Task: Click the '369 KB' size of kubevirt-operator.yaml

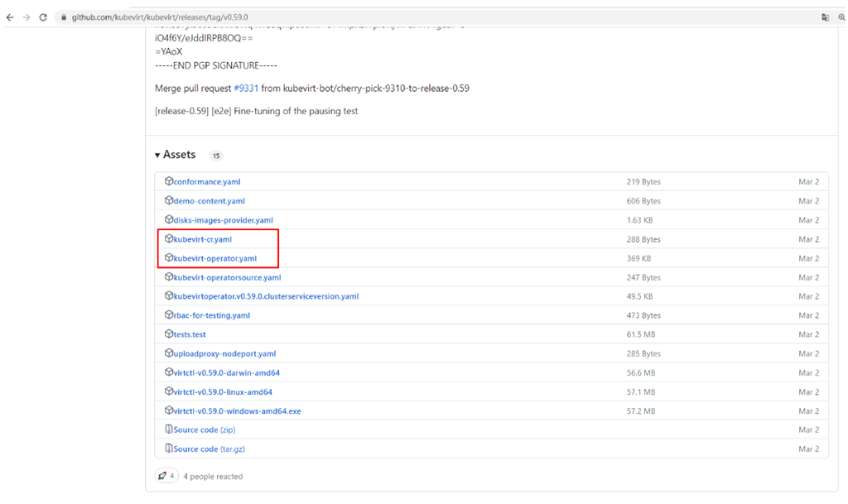Action: pos(638,259)
